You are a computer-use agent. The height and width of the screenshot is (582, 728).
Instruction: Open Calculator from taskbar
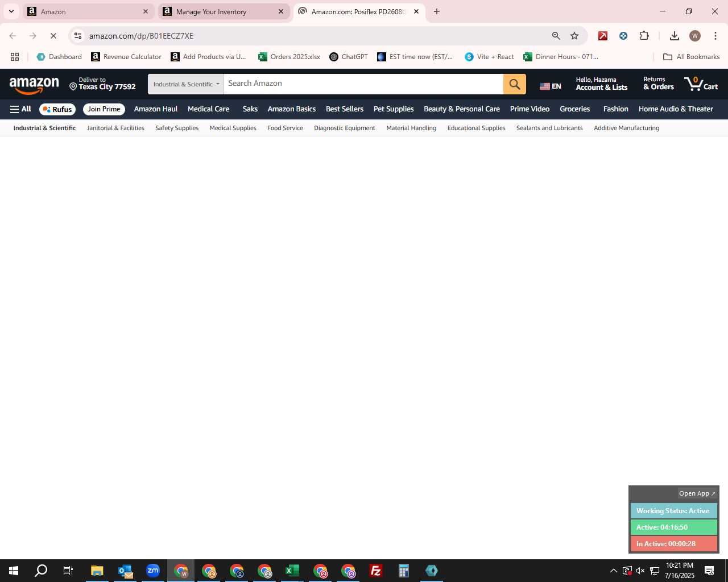404,571
